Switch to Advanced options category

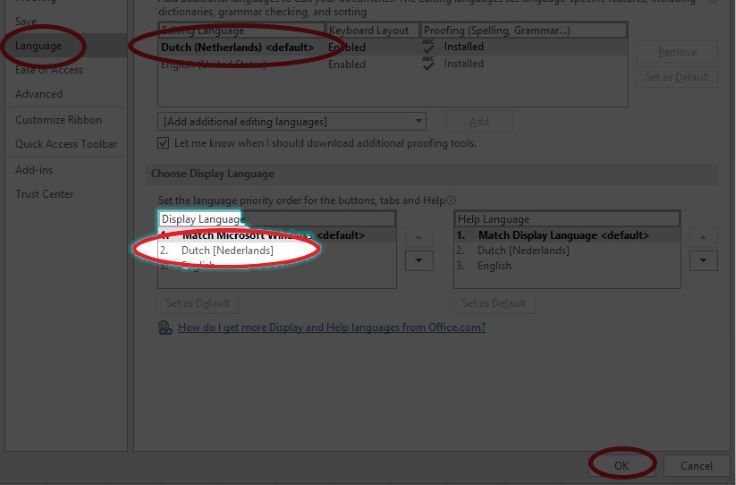click(x=38, y=94)
